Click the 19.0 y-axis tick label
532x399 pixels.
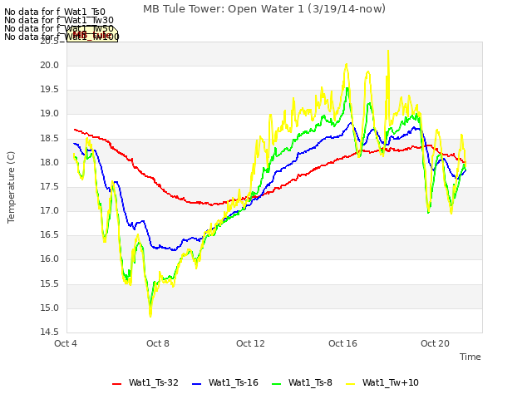click(50, 114)
